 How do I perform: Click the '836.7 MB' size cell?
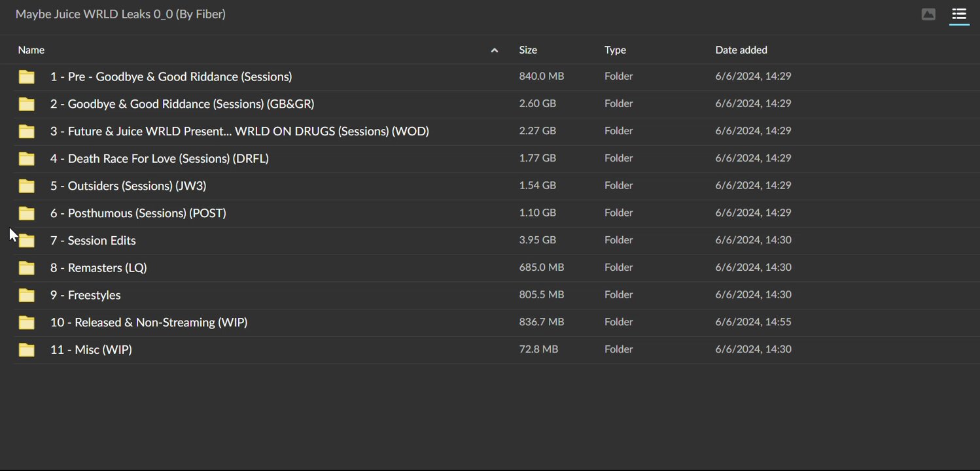coord(541,322)
